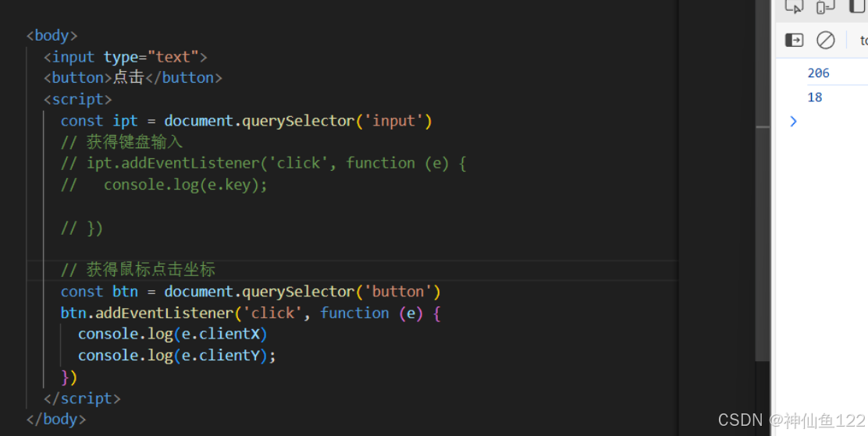
Task: Select the 18 console output value
Action: [x=815, y=97]
